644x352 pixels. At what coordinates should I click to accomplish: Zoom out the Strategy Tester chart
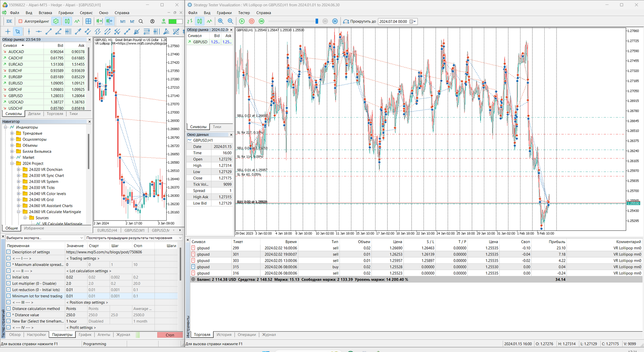click(230, 21)
